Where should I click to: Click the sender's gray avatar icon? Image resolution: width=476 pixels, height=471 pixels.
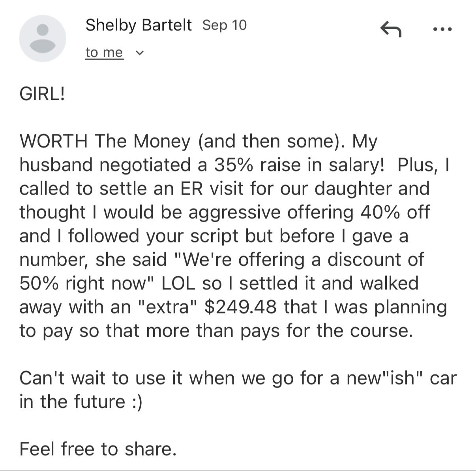(x=43, y=38)
